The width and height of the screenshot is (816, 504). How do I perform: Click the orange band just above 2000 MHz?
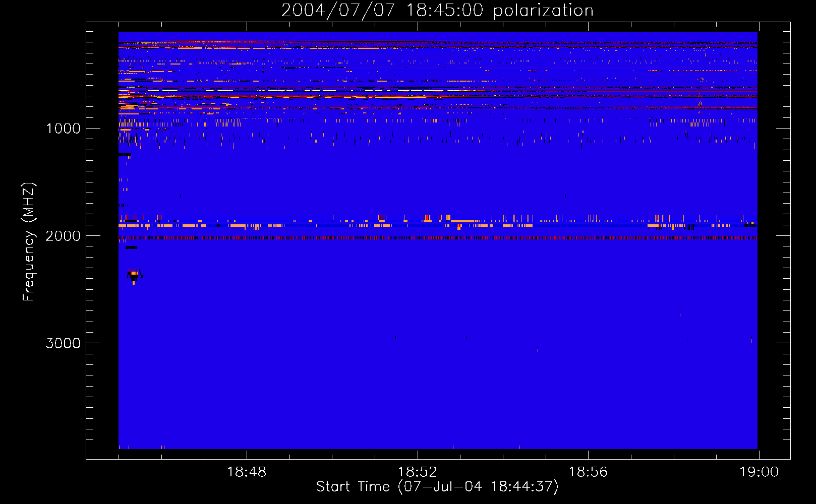pos(438,225)
